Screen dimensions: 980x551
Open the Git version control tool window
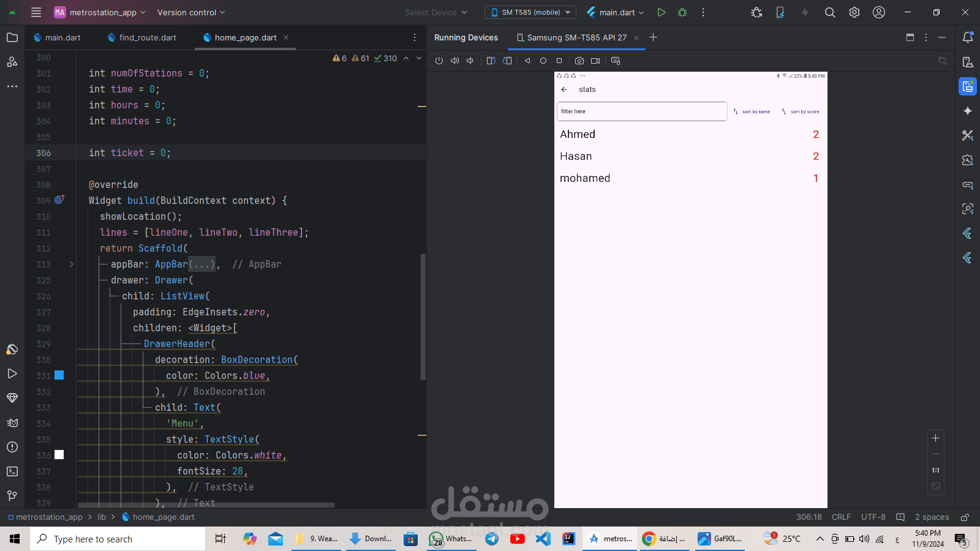click(12, 496)
